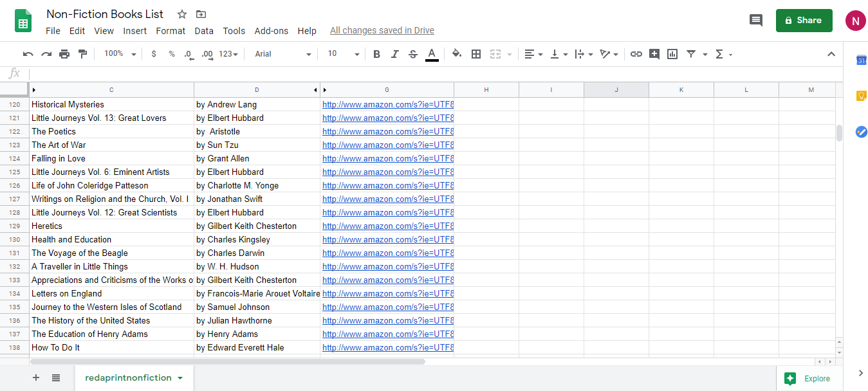The width and height of the screenshot is (868, 391).
Task: Open the Format menu
Action: (x=171, y=31)
